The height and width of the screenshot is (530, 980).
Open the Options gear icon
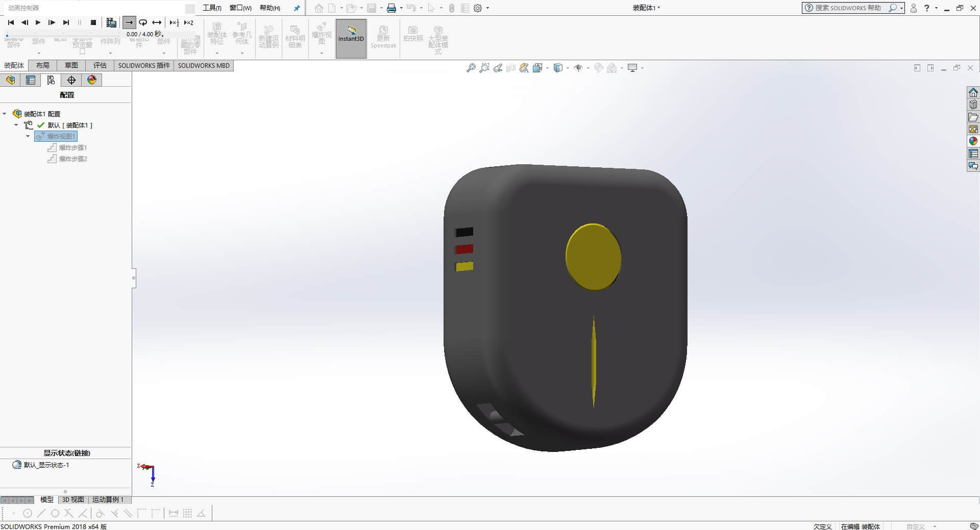click(478, 8)
